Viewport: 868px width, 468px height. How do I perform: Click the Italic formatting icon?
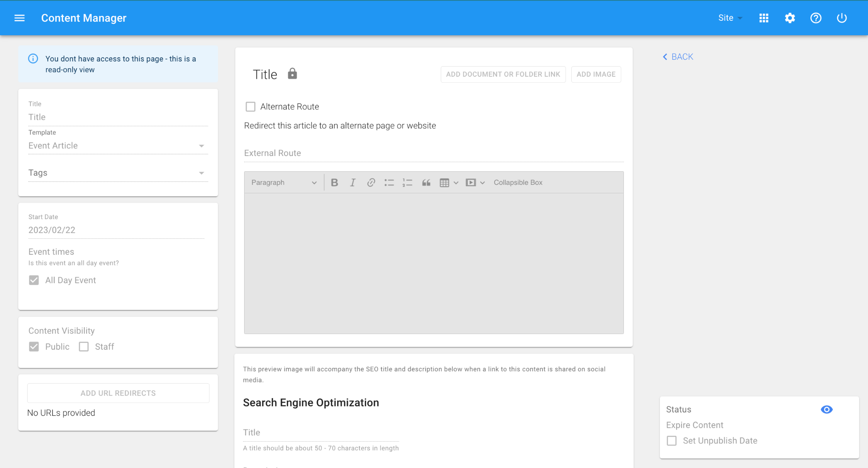(353, 182)
